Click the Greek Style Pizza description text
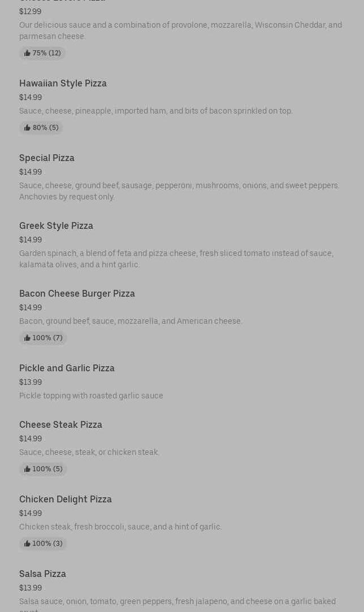Viewport: 364px width, 612px height. point(176,259)
